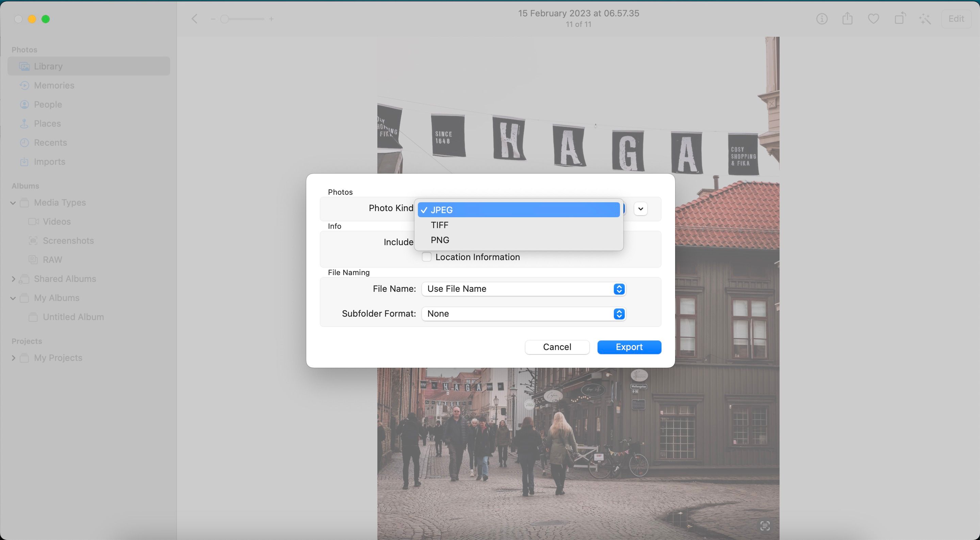Click the Favorite heart icon
Screen dimensions: 980x540
coord(873,19)
